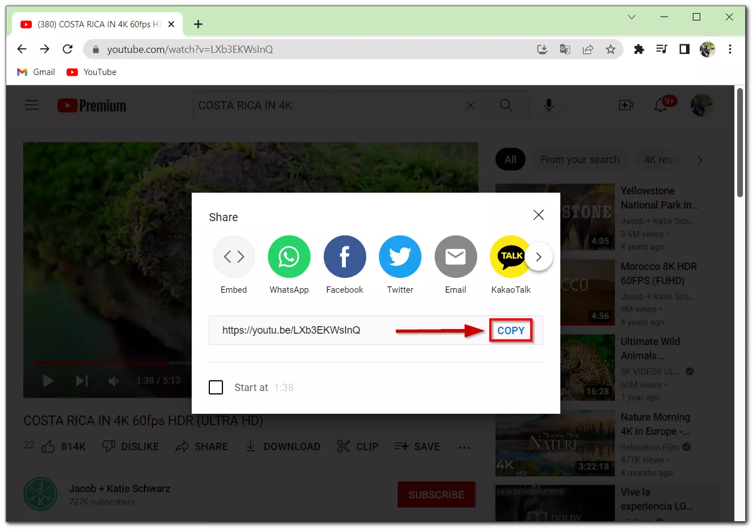
Task: Show more filter chips arrow
Action: click(700, 160)
